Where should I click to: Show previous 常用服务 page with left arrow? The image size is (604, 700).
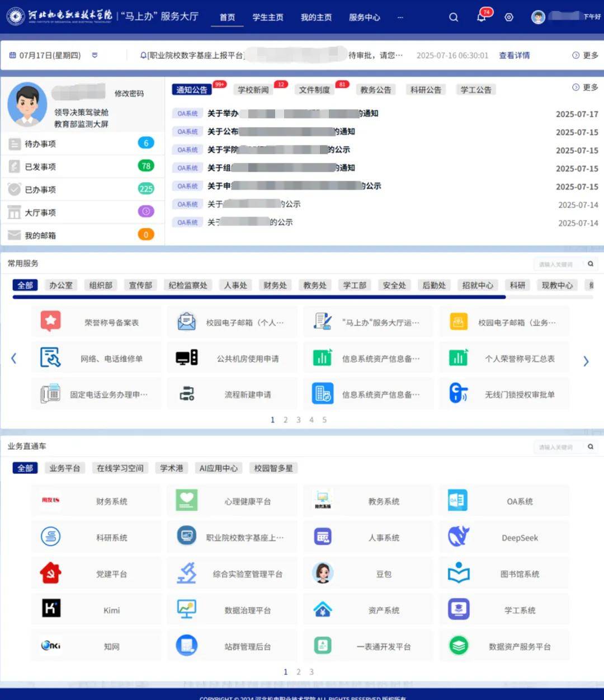coord(14,359)
